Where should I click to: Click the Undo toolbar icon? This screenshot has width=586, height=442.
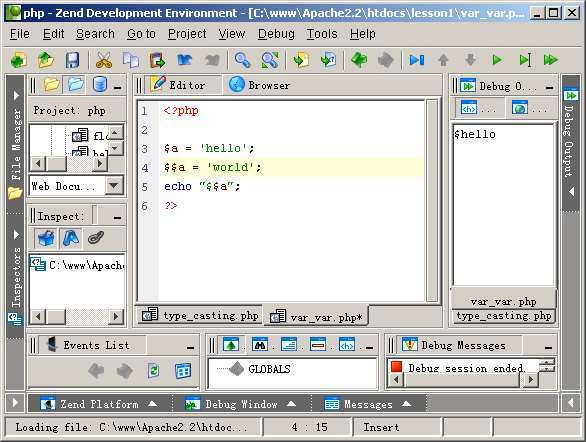click(185, 60)
